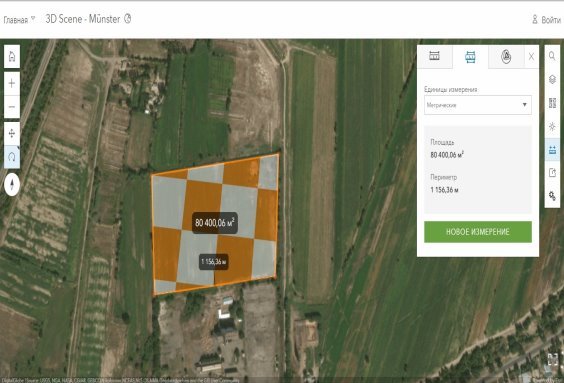This screenshot has width=564, height=383.
Task: Expand the Главная menu arrow
Action: (33, 18)
